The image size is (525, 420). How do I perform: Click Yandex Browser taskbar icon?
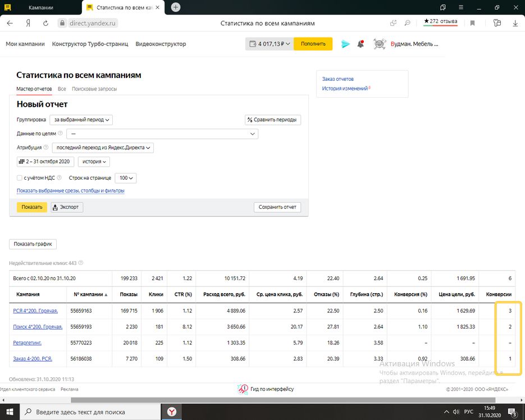tap(172, 412)
